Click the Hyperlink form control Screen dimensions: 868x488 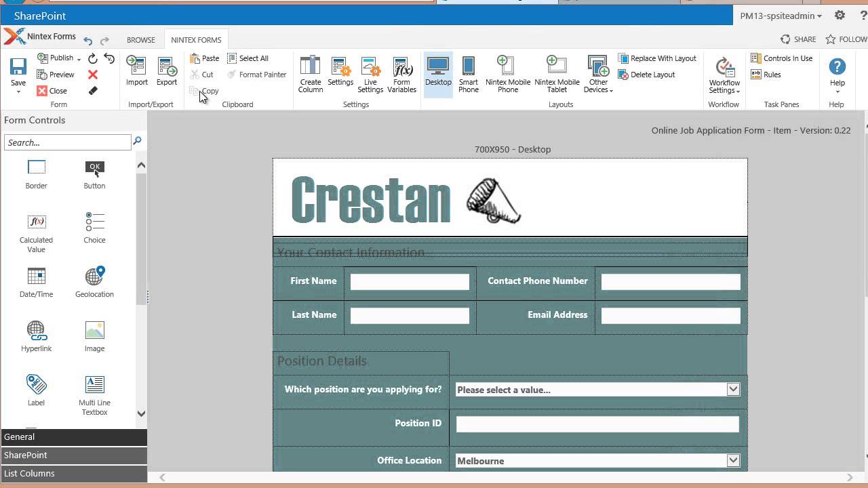click(x=36, y=337)
